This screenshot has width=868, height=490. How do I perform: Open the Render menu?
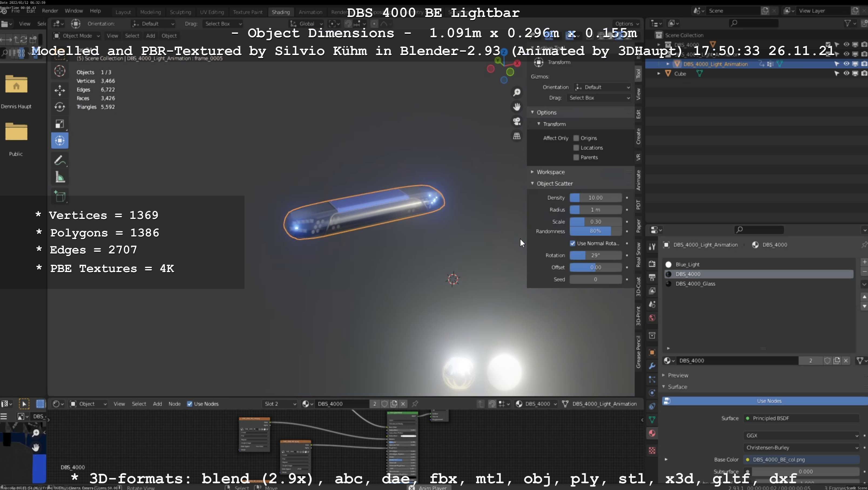[x=50, y=11]
